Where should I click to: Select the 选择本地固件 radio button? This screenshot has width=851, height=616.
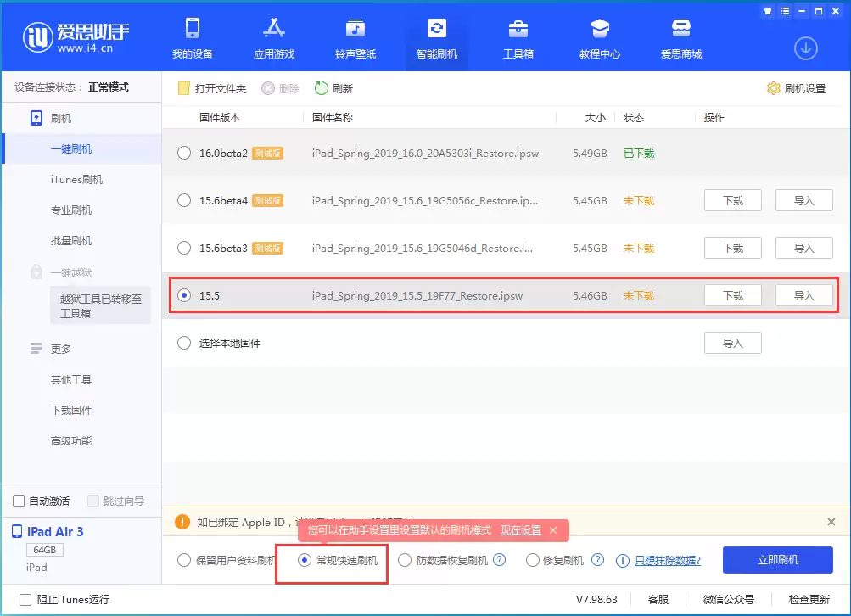point(184,343)
